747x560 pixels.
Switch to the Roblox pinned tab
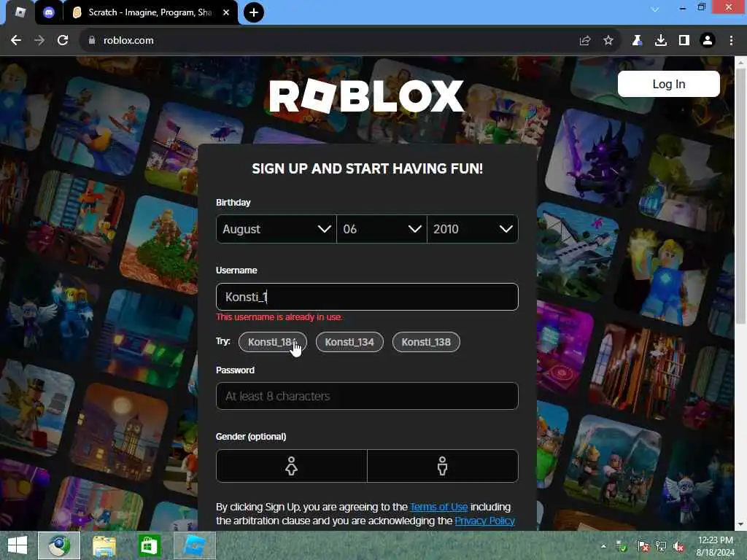pos(20,12)
